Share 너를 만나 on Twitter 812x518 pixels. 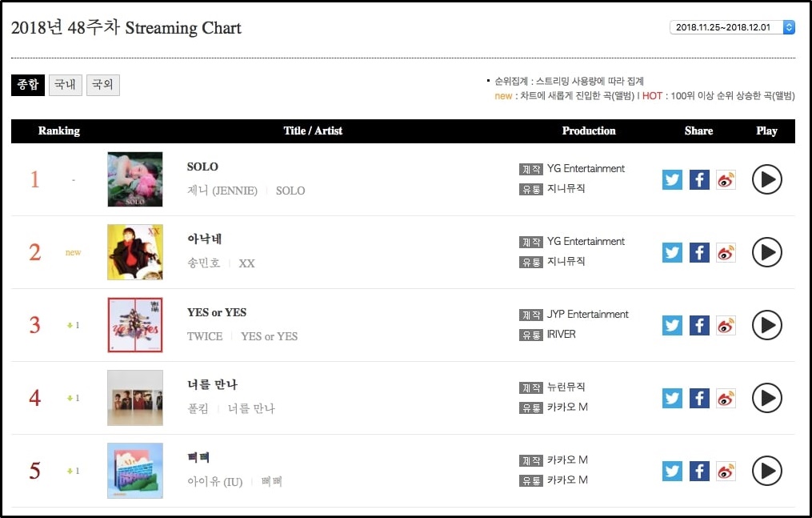click(673, 398)
